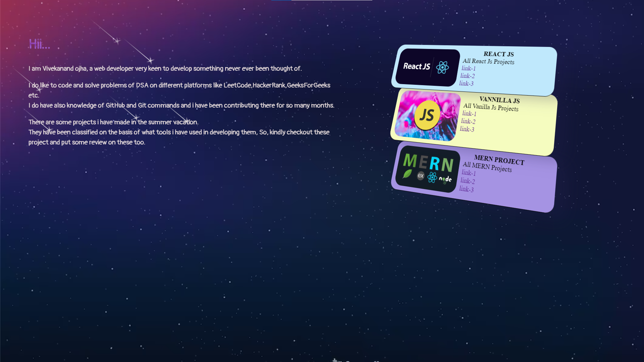Click the Express 'ex' icon in MERN thumbnail
Screen dimensions: 644x362
421,176
